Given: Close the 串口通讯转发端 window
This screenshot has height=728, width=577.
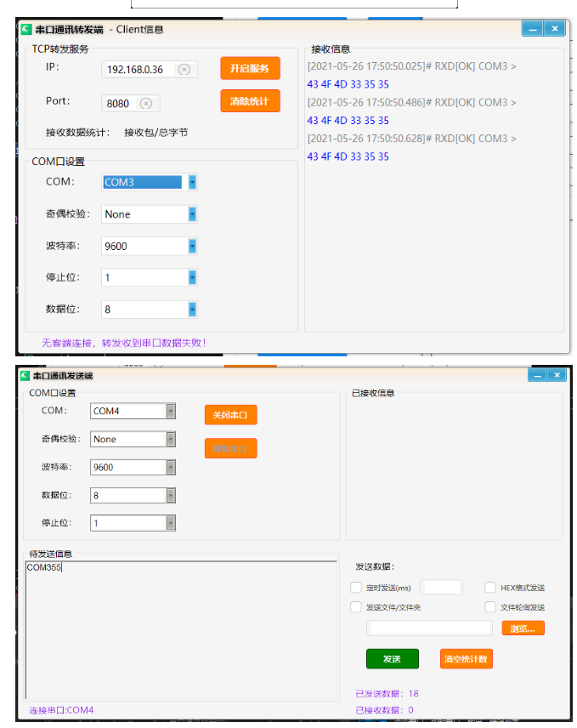Looking at the screenshot, I should pyautogui.click(x=554, y=29).
